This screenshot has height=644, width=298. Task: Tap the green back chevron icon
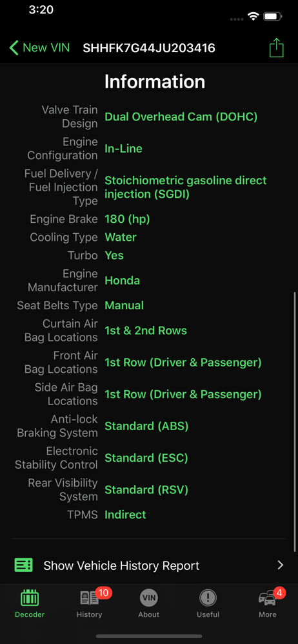(x=14, y=48)
